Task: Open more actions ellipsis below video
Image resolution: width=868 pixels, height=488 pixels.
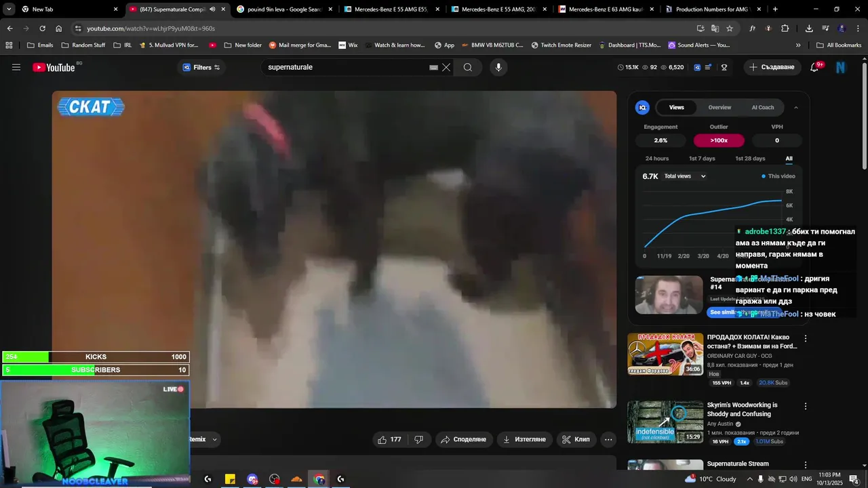Action: tap(608, 439)
